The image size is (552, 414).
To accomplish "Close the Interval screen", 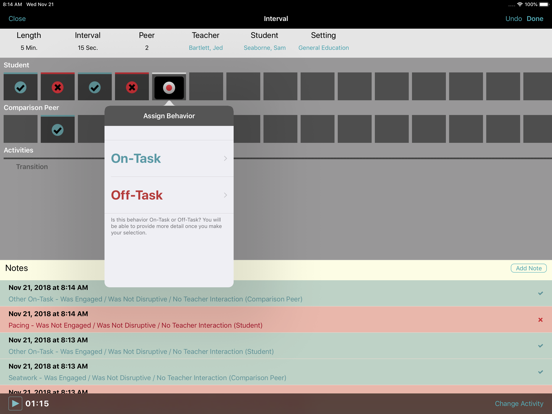I will coord(17,19).
